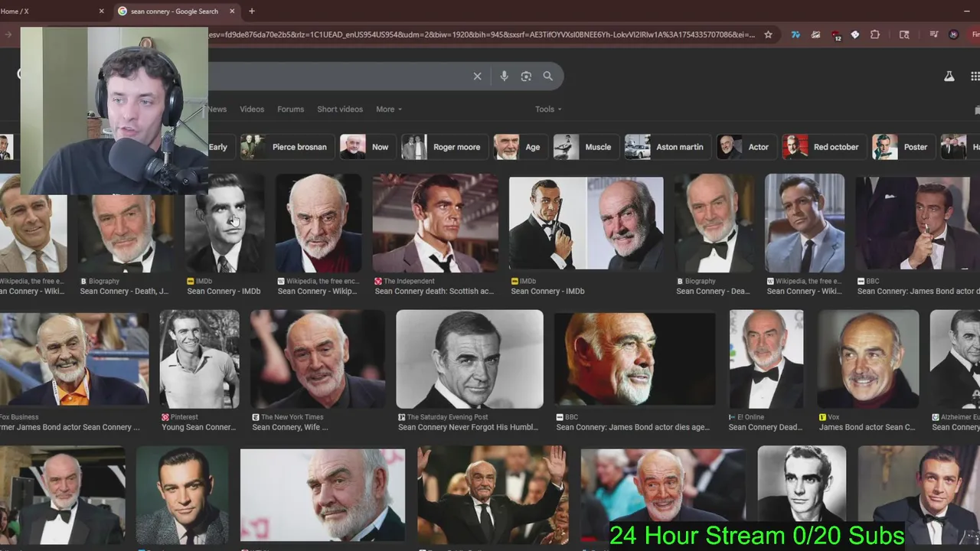Select the 'Poster' suggestion chip
The image size is (980, 551).
[903, 147]
